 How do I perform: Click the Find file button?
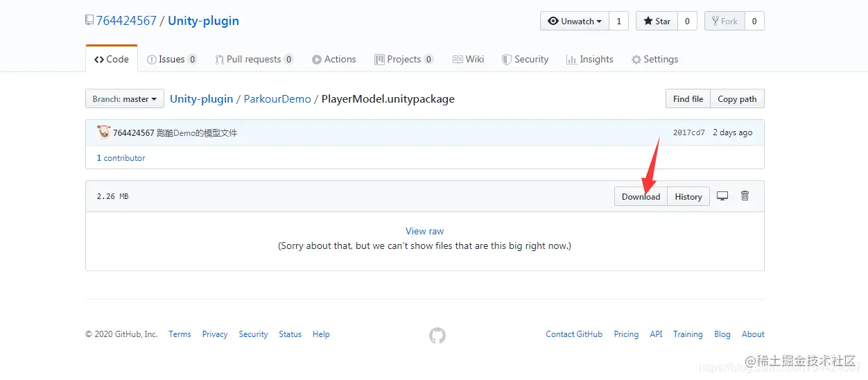point(688,98)
